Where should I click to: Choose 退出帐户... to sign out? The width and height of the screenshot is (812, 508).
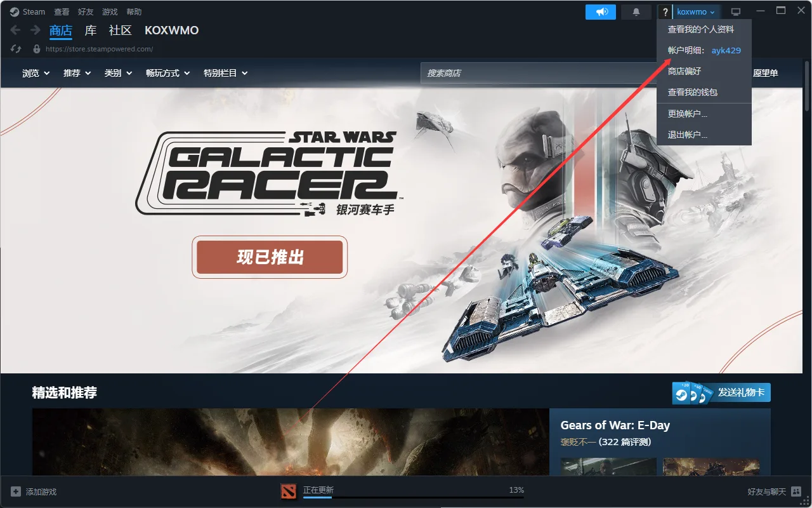[x=704, y=135]
